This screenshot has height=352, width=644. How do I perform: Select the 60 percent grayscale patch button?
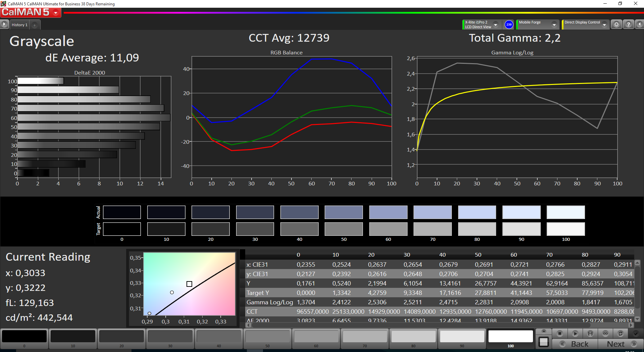[316, 338]
